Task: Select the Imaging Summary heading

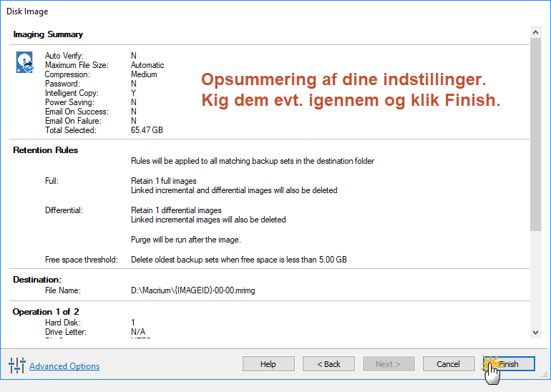Action: click(x=48, y=34)
